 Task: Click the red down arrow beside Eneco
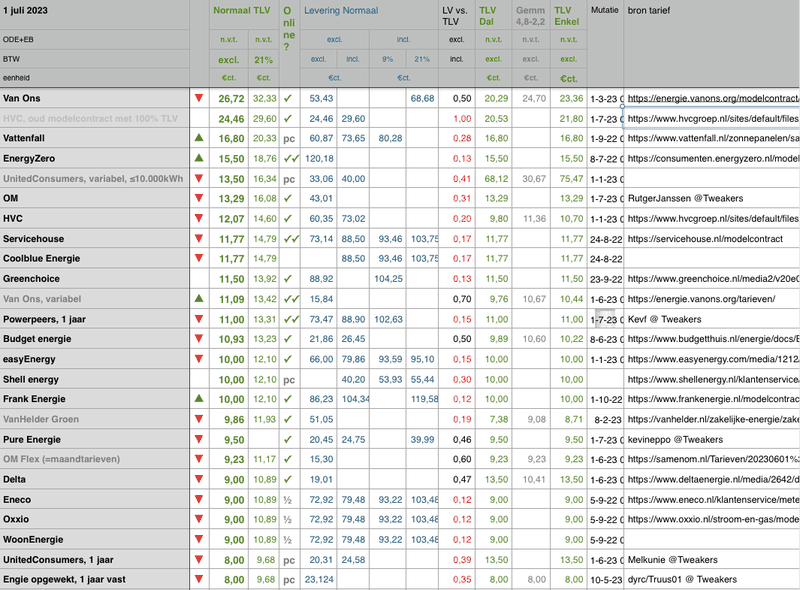[x=199, y=499]
